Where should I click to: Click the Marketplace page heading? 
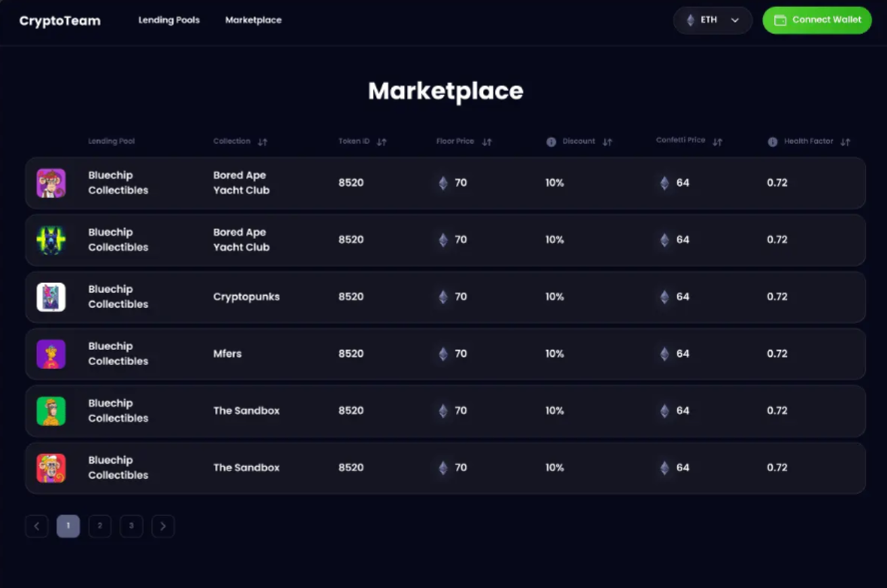[446, 91]
